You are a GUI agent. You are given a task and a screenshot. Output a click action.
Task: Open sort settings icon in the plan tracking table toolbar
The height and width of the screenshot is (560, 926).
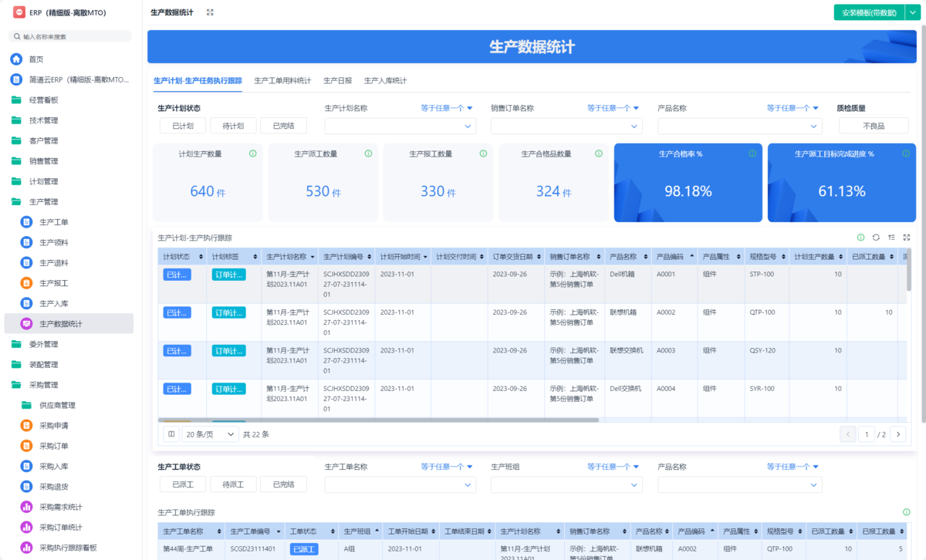coord(891,238)
